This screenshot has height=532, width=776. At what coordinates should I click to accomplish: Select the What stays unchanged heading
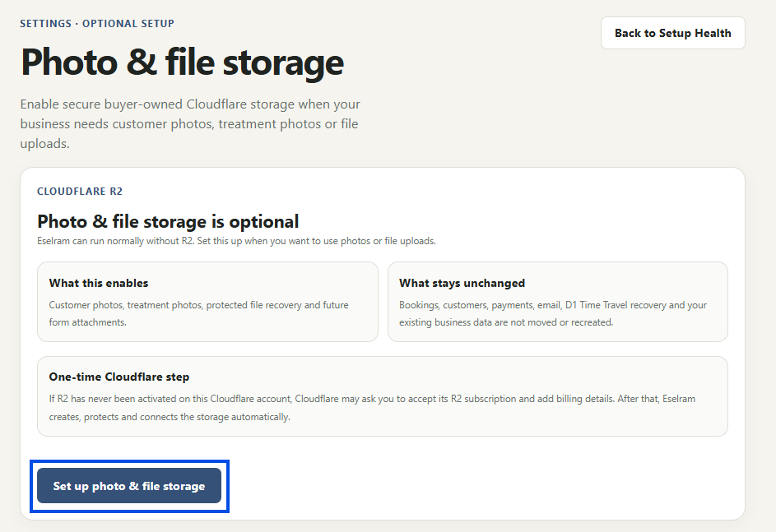[462, 284]
